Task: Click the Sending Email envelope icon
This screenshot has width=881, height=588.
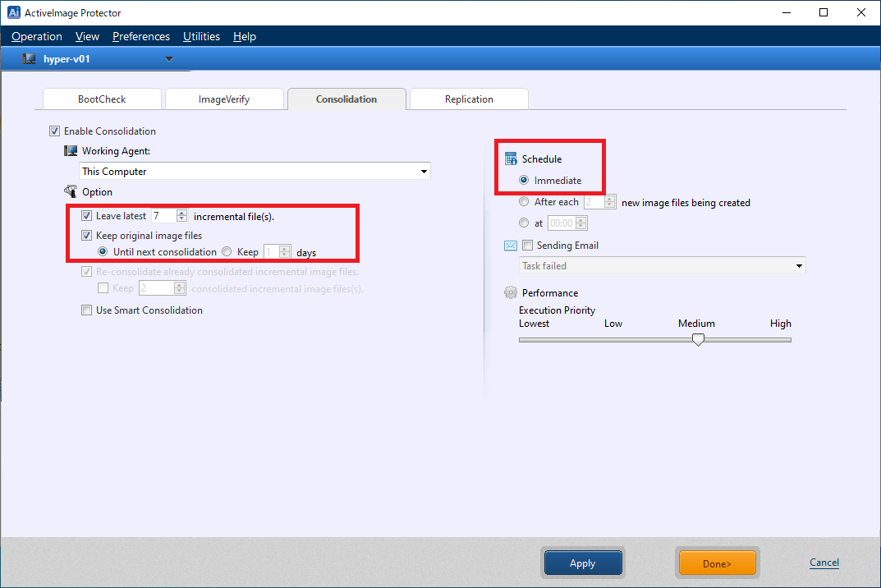Action: click(511, 246)
